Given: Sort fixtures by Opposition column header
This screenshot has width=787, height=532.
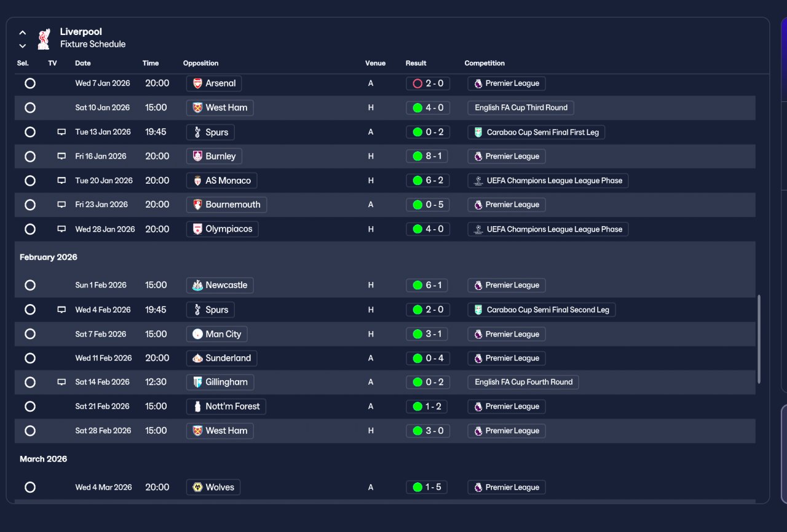Looking at the screenshot, I should pyautogui.click(x=200, y=63).
